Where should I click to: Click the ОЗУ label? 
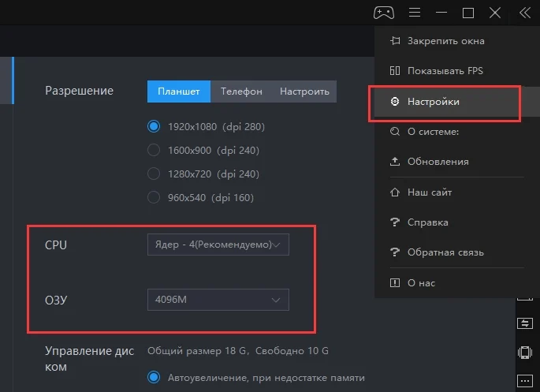(x=56, y=300)
